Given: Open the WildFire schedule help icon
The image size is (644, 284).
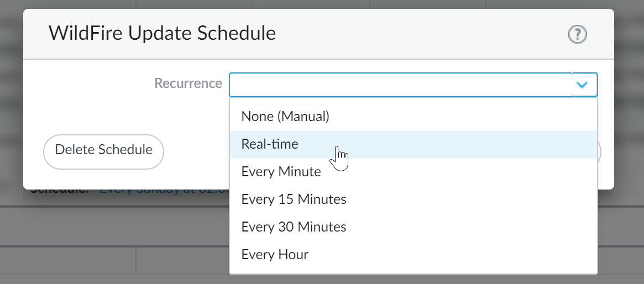Looking at the screenshot, I should click(x=577, y=35).
